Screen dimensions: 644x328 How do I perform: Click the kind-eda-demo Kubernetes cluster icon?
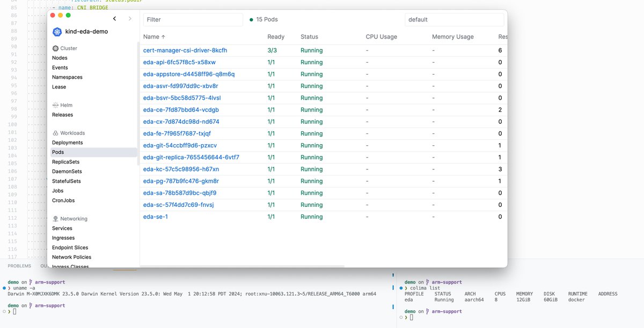(x=57, y=32)
